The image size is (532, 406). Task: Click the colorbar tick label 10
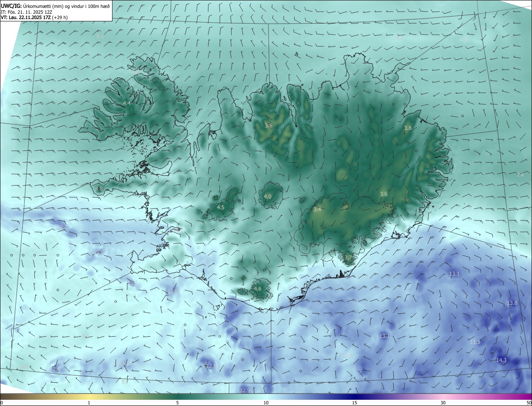point(266,403)
